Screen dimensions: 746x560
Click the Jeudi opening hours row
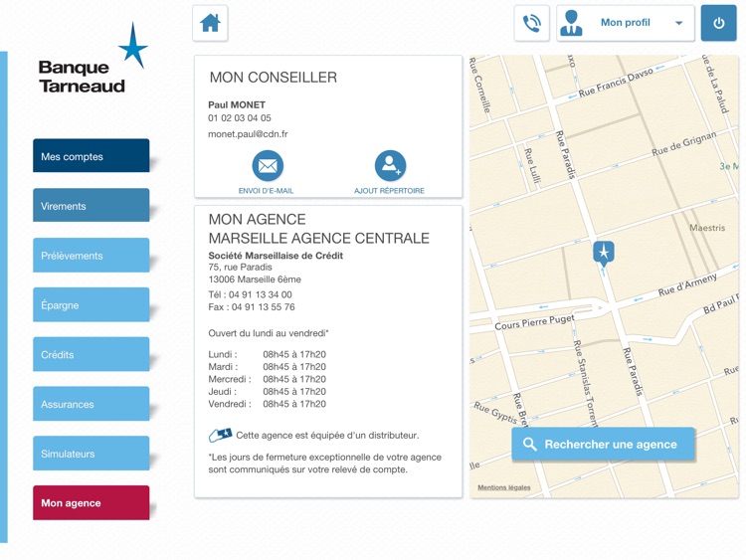click(267, 392)
